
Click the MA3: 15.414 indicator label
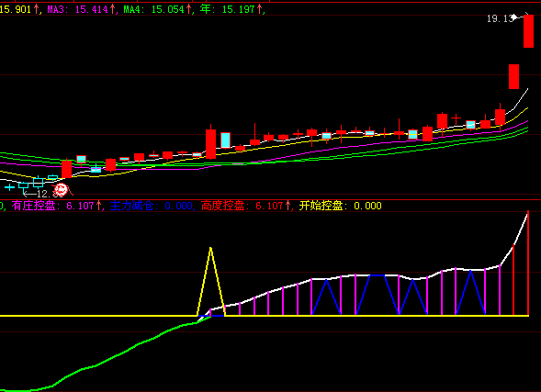click(x=78, y=9)
